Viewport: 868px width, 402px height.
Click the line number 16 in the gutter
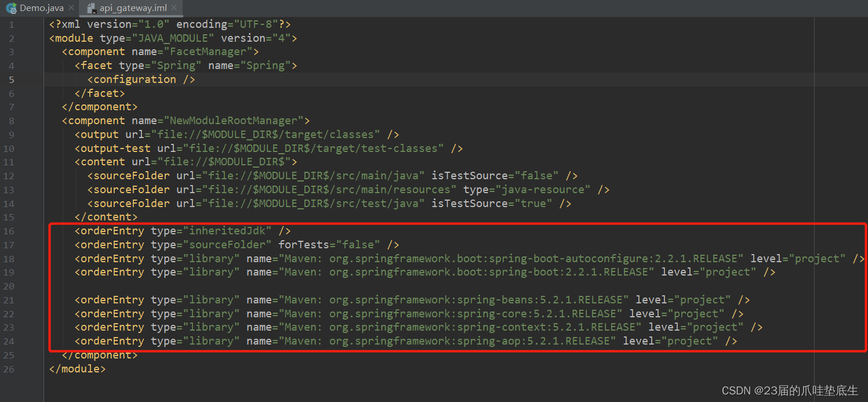(9, 230)
